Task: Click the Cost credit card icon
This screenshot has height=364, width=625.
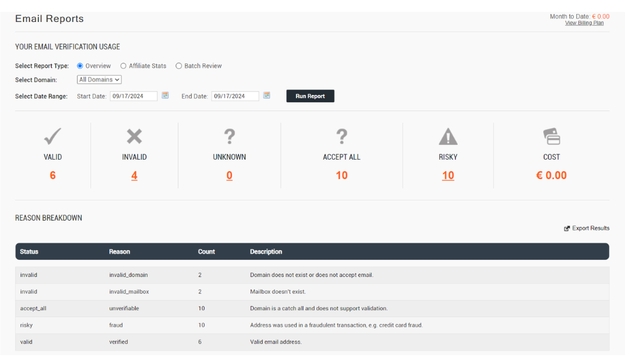Action: pyautogui.click(x=552, y=136)
